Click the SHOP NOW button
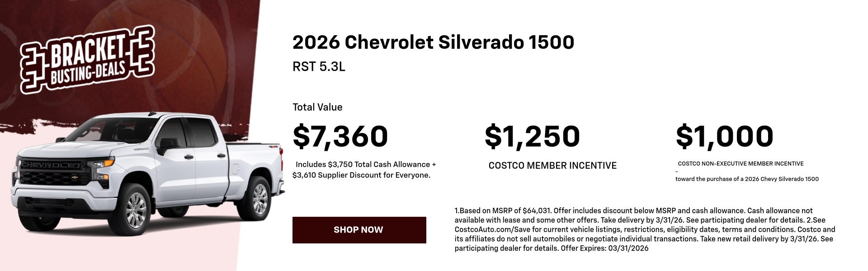The width and height of the screenshot is (868, 271). pos(359,230)
